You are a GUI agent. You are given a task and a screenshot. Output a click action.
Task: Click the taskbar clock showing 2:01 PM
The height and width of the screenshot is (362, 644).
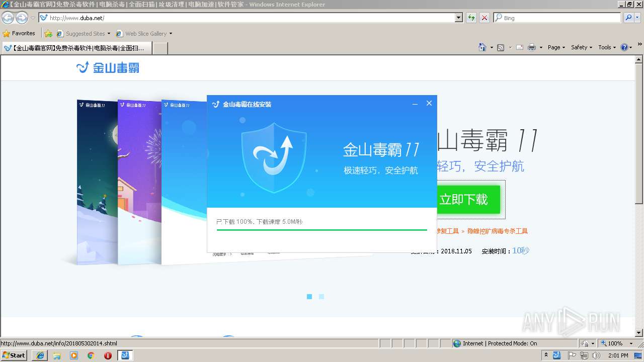point(618,355)
